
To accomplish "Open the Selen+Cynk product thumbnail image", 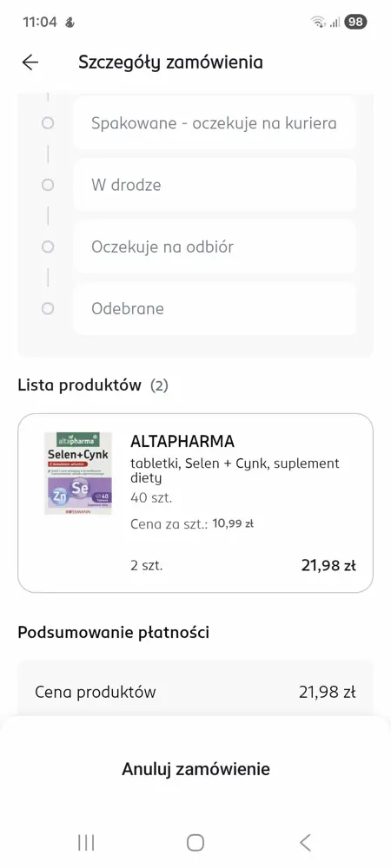I will [78, 473].
